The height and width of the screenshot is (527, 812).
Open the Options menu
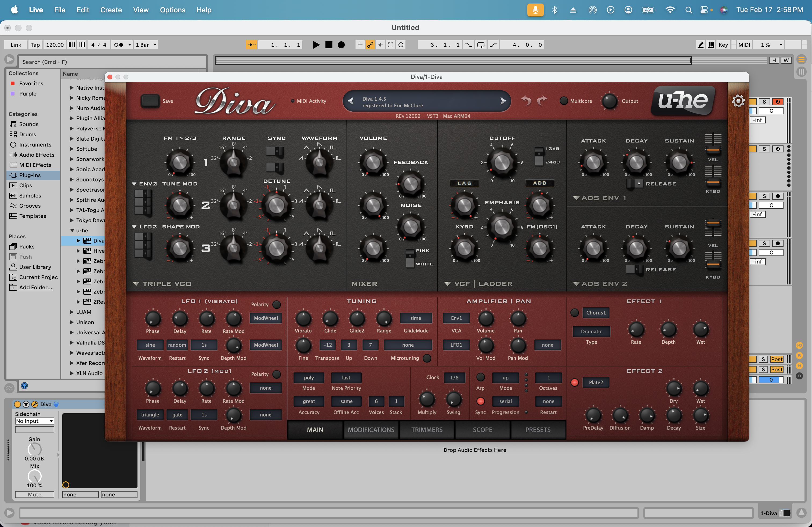point(172,10)
